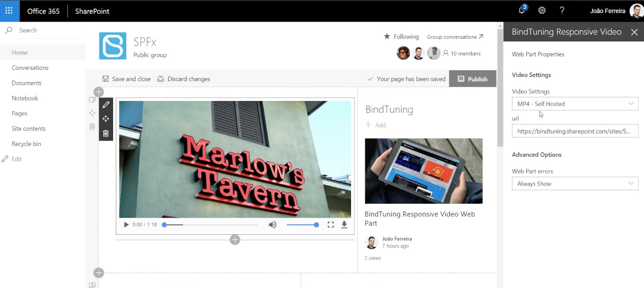Click Office 365 in the top bar
Image resolution: width=644 pixels, height=288 pixels.
[x=43, y=11]
